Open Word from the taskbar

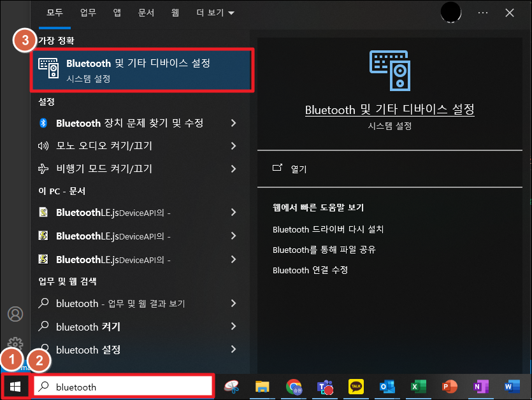click(512, 387)
